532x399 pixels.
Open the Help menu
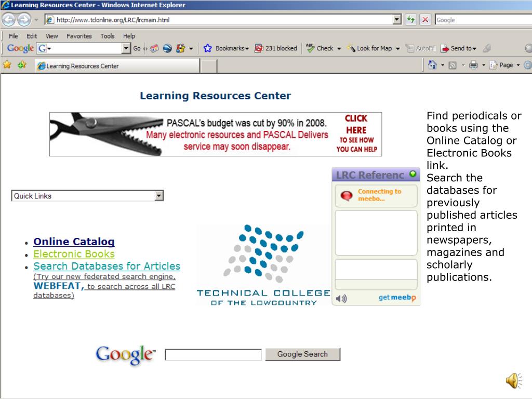click(129, 36)
